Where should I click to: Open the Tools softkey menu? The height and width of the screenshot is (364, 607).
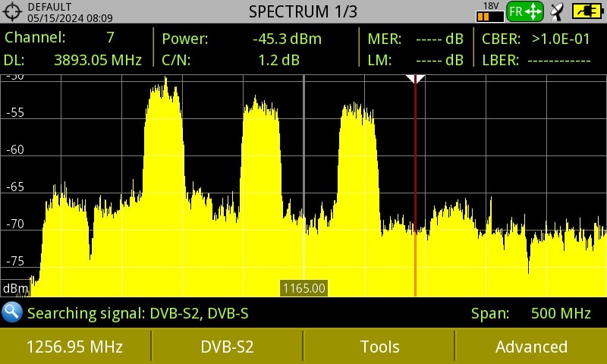pyautogui.click(x=379, y=347)
